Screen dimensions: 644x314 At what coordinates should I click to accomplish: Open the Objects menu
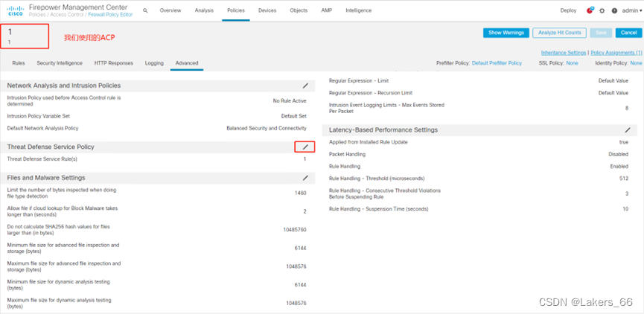(x=299, y=10)
